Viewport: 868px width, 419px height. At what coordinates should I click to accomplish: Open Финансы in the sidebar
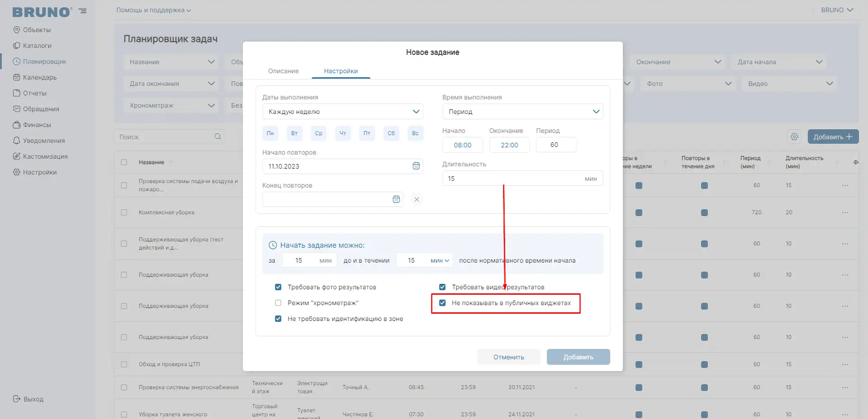tap(32, 125)
